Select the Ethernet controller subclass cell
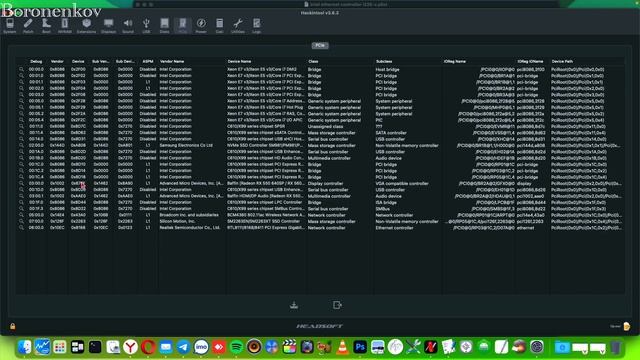The image size is (640, 360). point(394,228)
